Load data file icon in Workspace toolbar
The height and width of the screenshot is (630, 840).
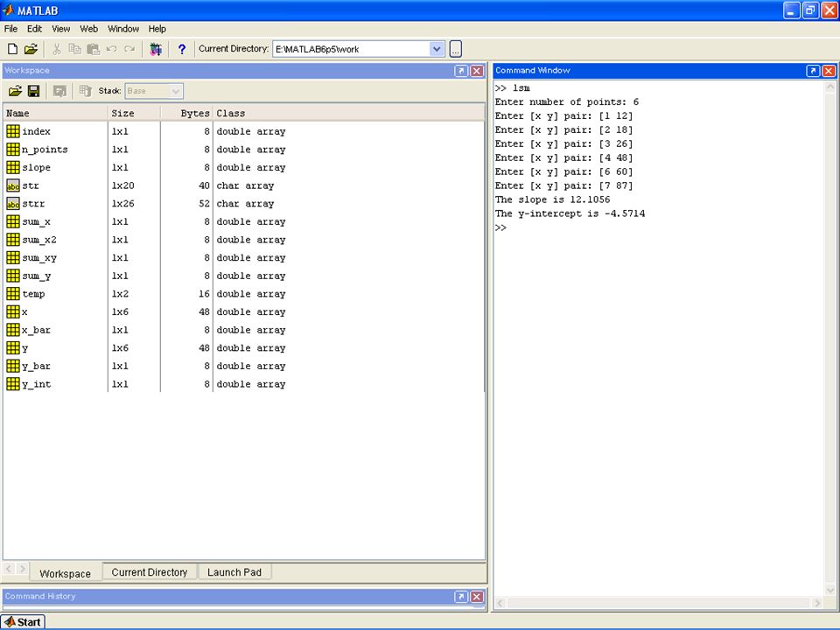pos(15,91)
